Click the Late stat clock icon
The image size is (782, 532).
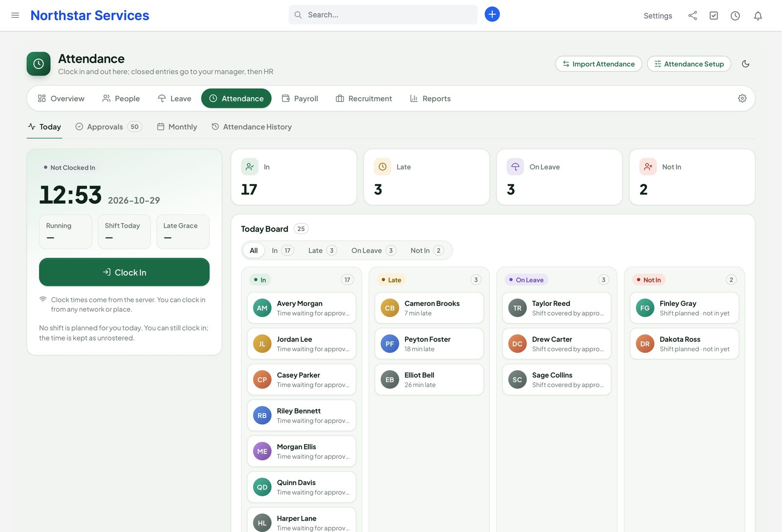coord(383,167)
